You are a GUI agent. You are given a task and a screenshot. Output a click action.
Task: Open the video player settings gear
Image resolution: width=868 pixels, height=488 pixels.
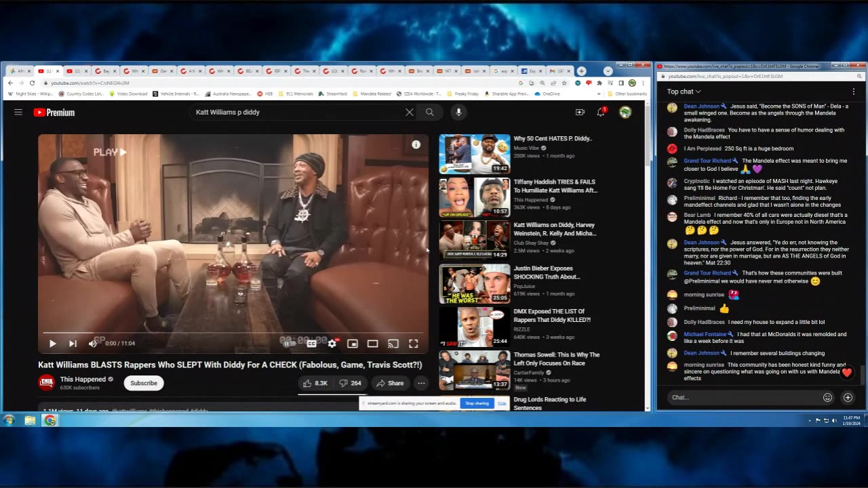tap(332, 344)
